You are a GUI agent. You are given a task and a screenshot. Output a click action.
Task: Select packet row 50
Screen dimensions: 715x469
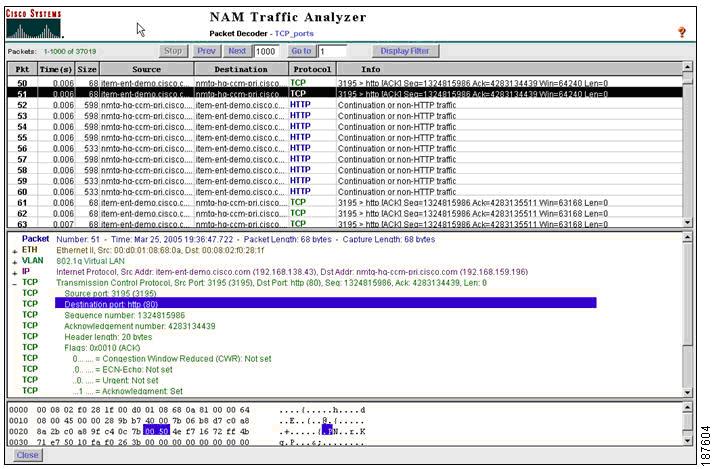pos(345,83)
